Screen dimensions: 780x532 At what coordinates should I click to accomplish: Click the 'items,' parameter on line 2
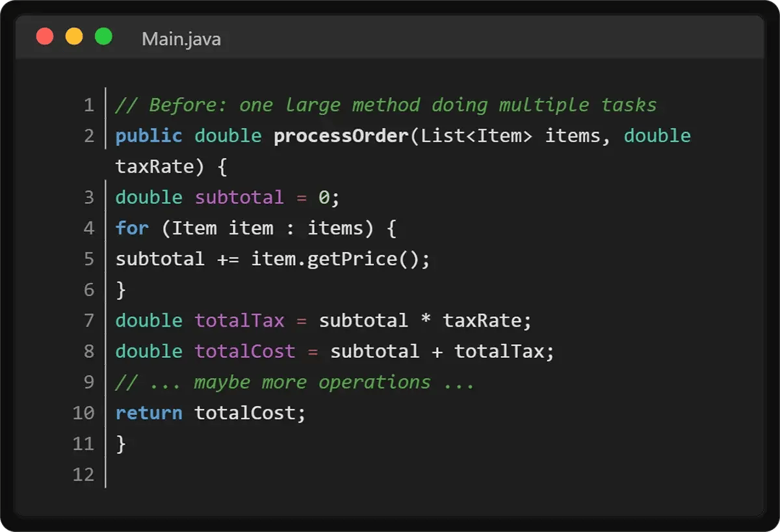click(x=578, y=136)
